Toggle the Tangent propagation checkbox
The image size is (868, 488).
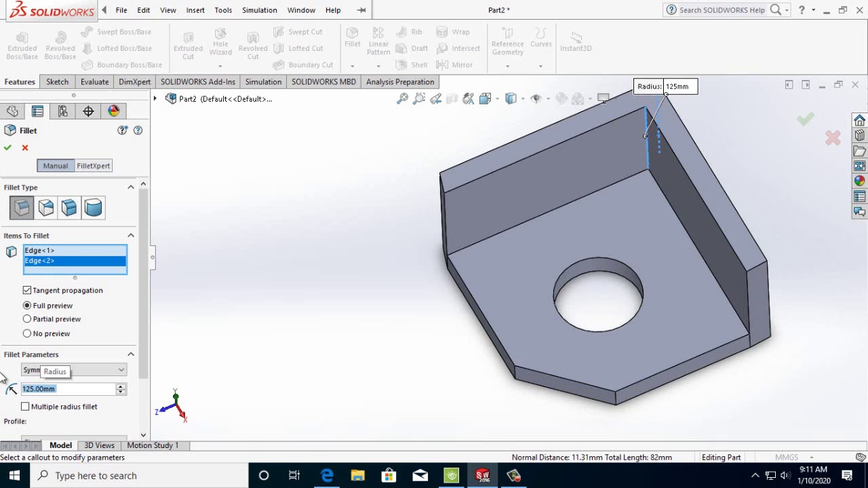point(27,290)
